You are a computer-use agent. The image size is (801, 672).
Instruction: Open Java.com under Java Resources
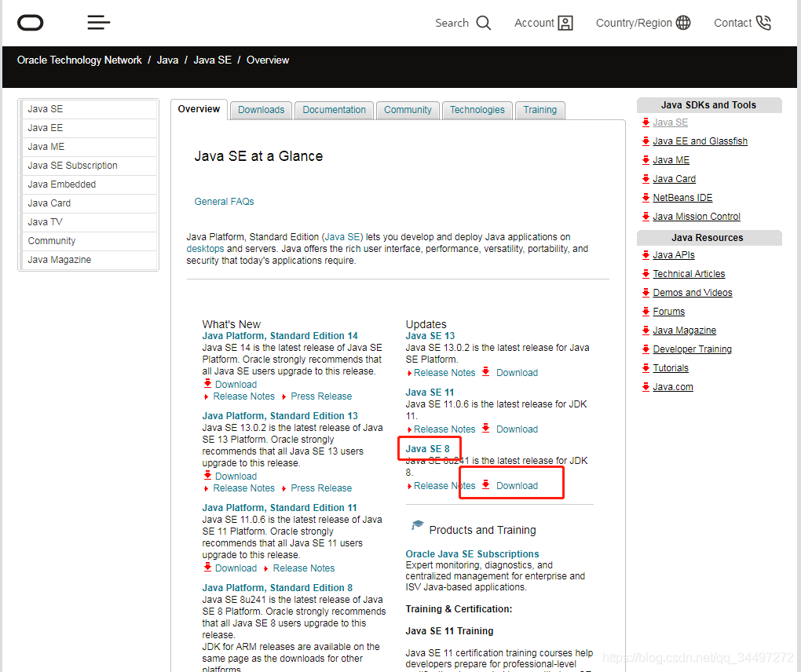[673, 386]
